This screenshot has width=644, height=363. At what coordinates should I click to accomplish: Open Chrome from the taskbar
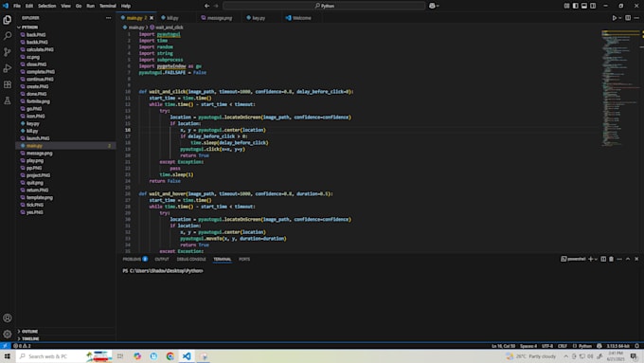coord(170,356)
